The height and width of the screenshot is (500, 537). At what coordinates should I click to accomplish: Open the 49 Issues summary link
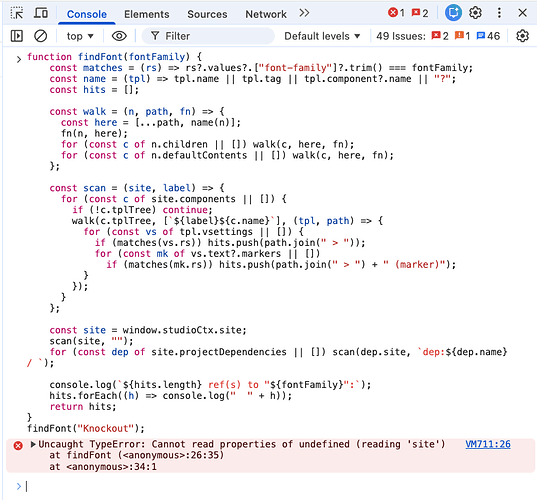point(438,36)
